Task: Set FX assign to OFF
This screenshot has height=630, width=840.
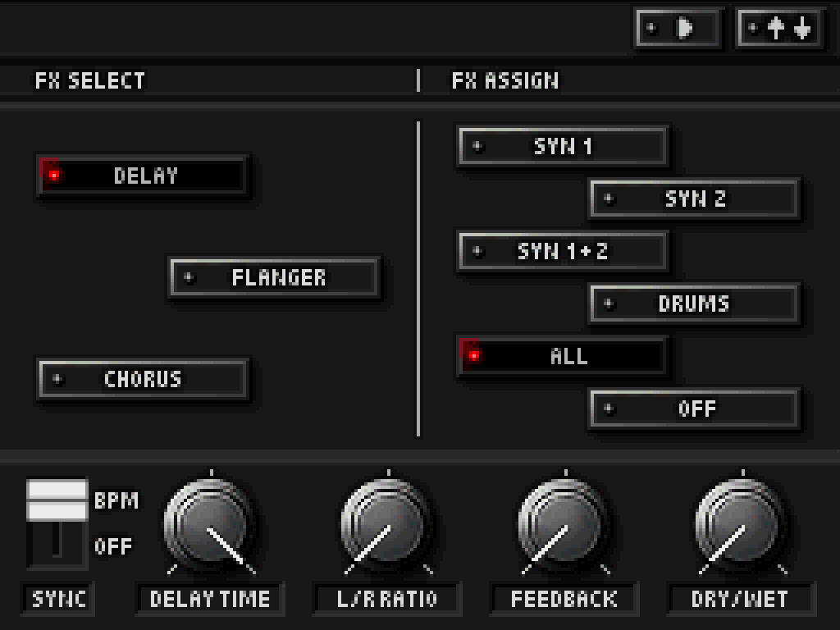Action: click(694, 409)
